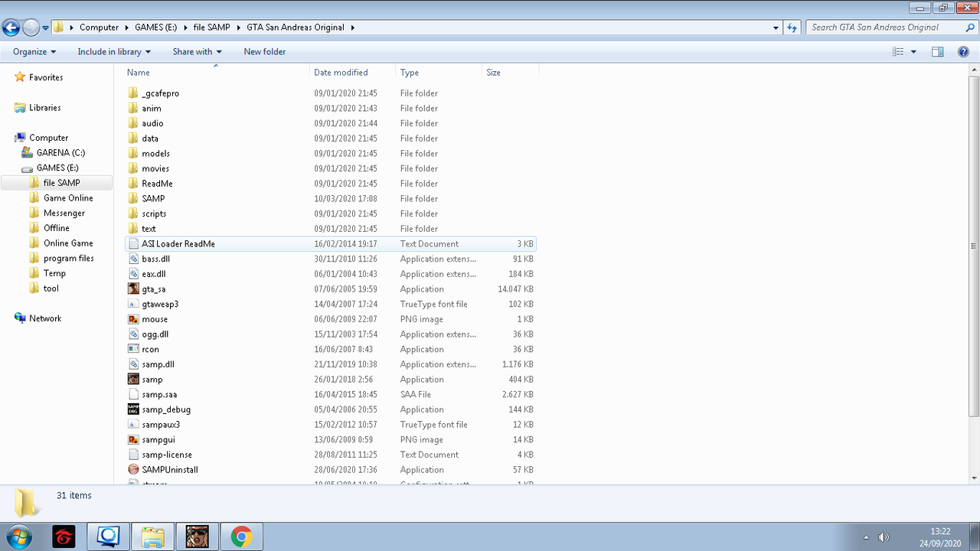The width and height of the screenshot is (980, 551).
Task: Expand the arrow after file SAMP in the address bar
Action: pos(238,28)
